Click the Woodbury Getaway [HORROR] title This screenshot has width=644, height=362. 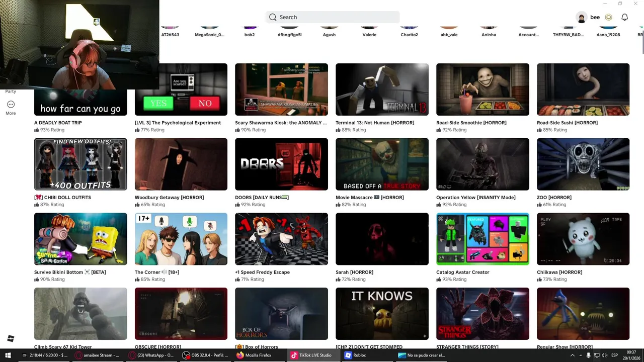point(169,198)
